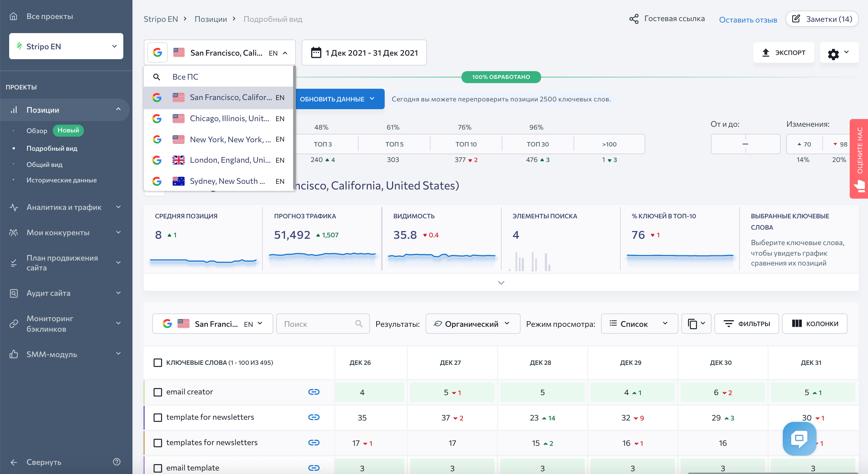Click the План продвижения checklist icon
This screenshot has height=474, width=868.
pyautogui.click(x=14, y=263)
